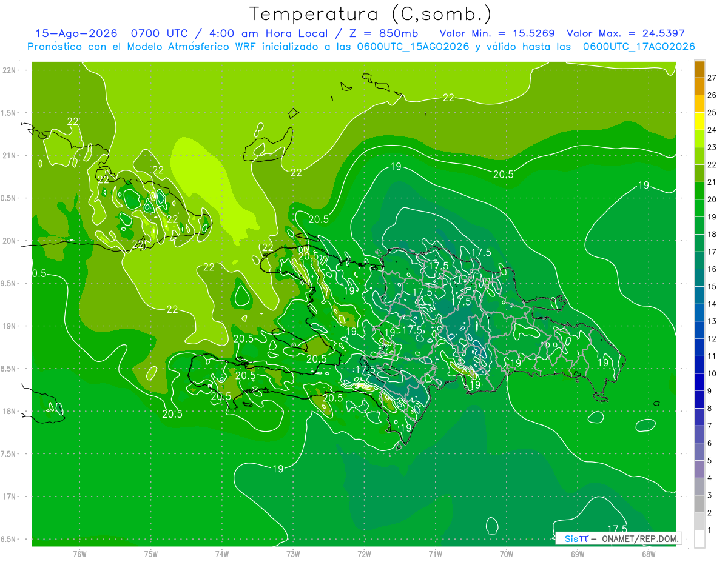The width and height of the screenshot is (728, 562).
Task: Click the '21N' latitude axis label
Action: click(10, 155)
